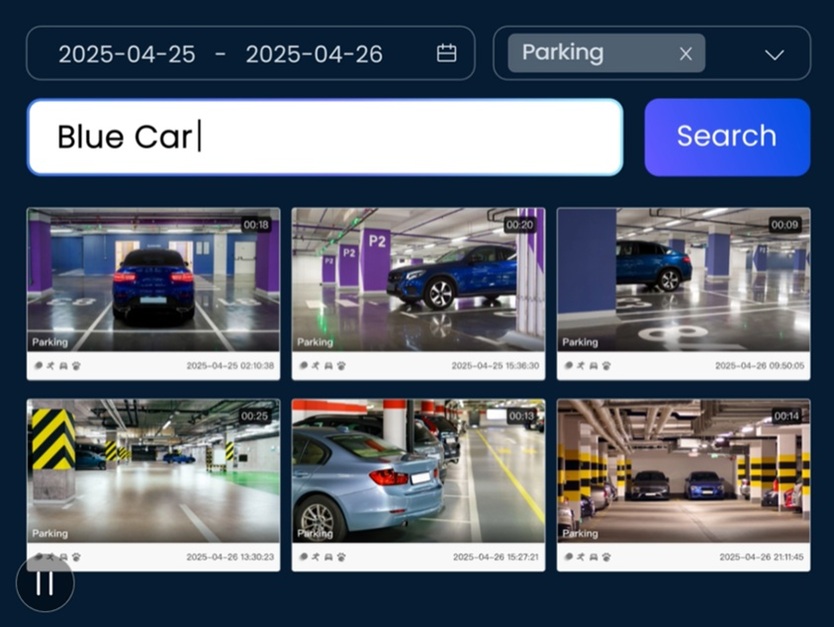Click the Search button
This screenshot has height=627, width=834.
pos(727,137)
